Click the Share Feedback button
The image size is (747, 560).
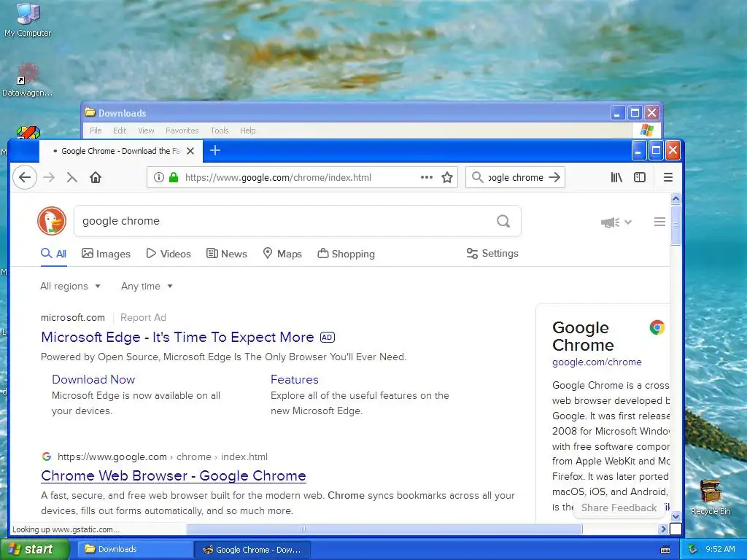click(619, 507)
